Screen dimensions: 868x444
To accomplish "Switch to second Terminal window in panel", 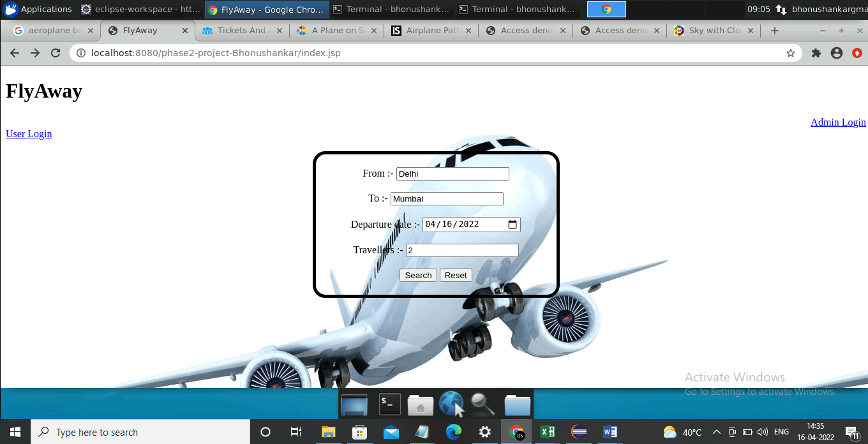I will (518, 9).
